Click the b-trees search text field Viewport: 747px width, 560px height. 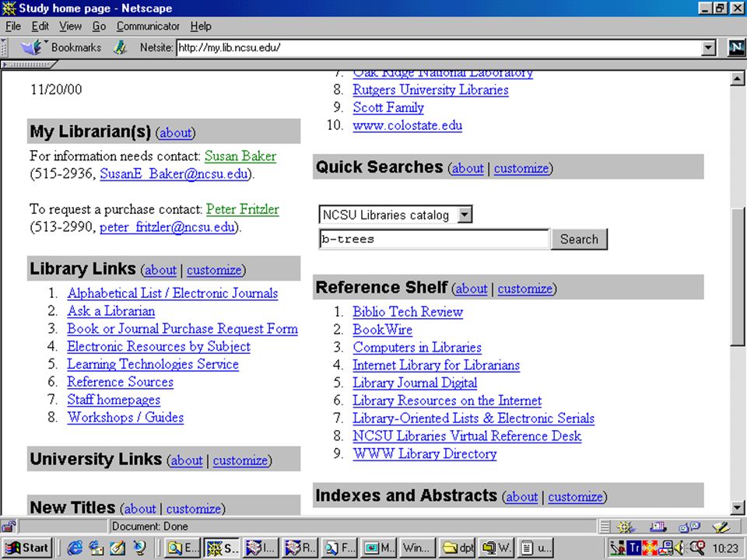tap(434, 239)
